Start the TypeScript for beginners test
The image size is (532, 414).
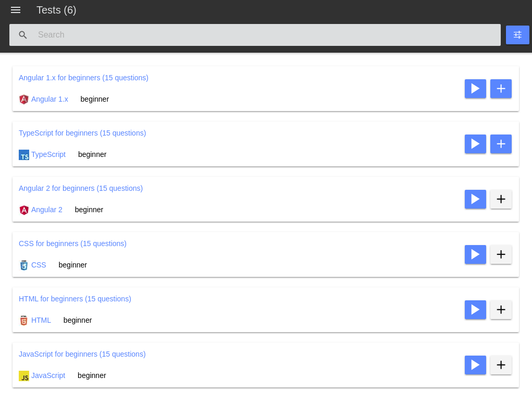[x=475, y=144]
